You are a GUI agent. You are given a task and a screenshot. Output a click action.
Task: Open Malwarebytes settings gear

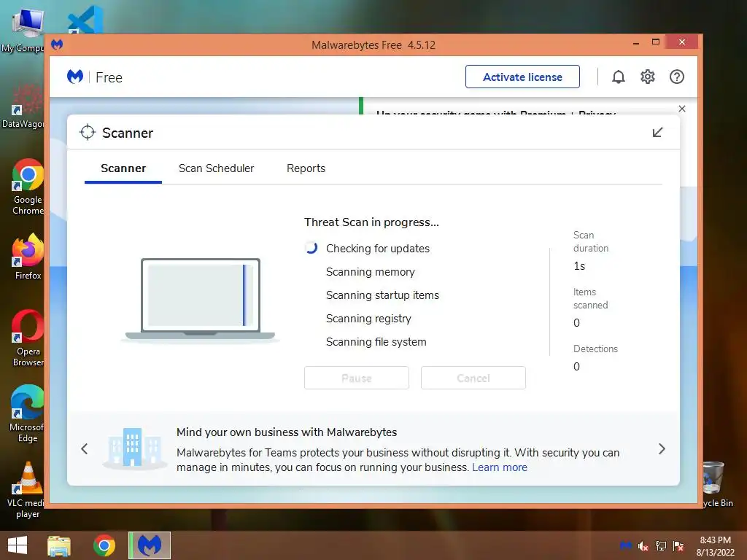(x=648, y=77)
